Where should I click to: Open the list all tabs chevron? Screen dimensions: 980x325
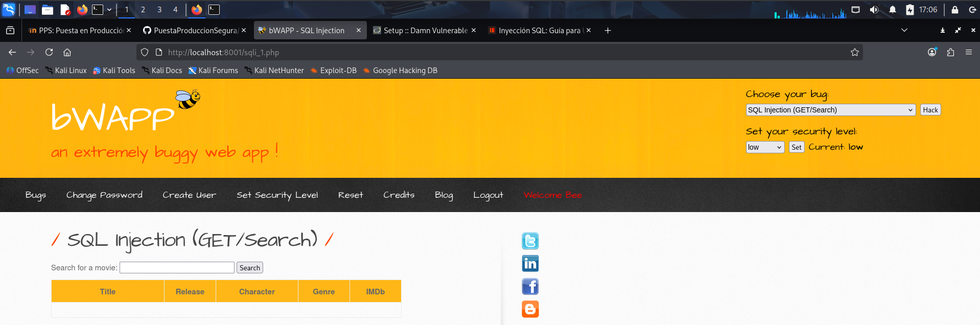[904, 31]
